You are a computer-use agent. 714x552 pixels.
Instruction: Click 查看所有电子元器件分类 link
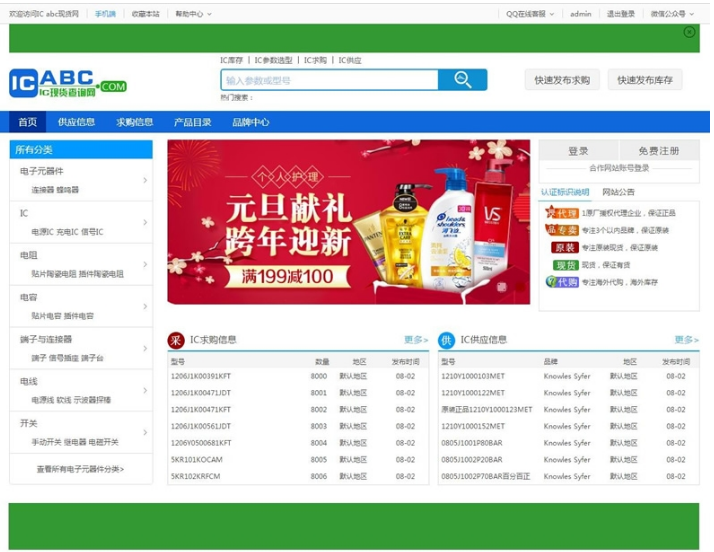click(81, 469)
